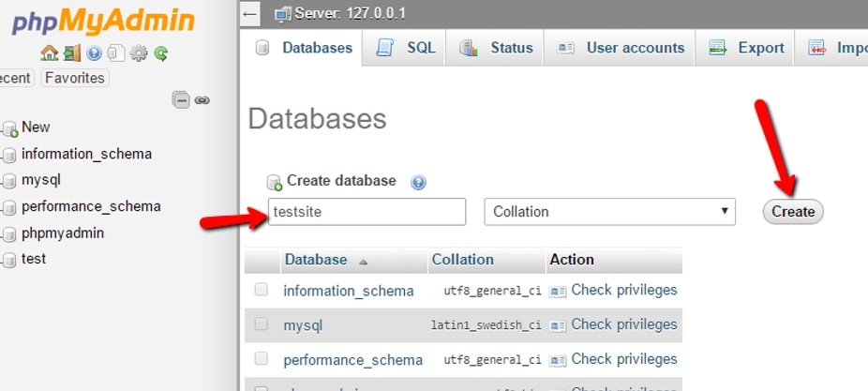Click Check privileges link for performance_schema

tap(624, 359)
